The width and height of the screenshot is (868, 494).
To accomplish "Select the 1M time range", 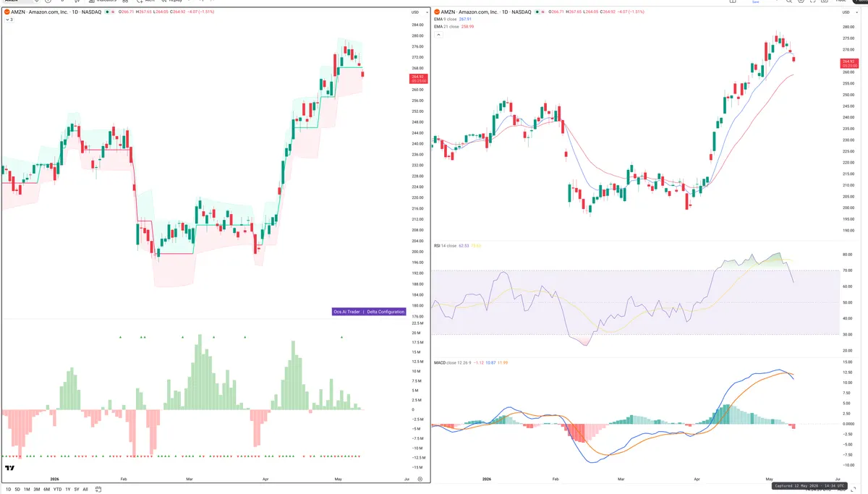I will 27,489.
